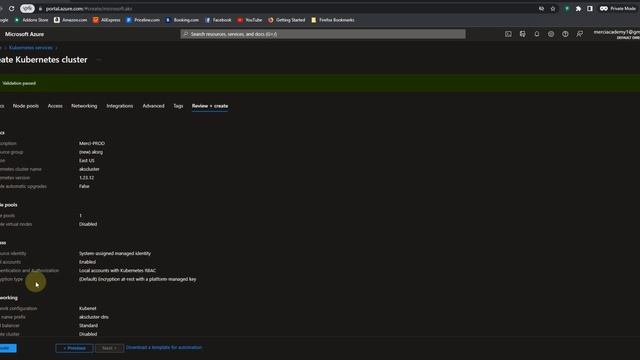Screen dimensions: 640x360
Task: Click the akscluster cluster name value
Action: (89, 169)
